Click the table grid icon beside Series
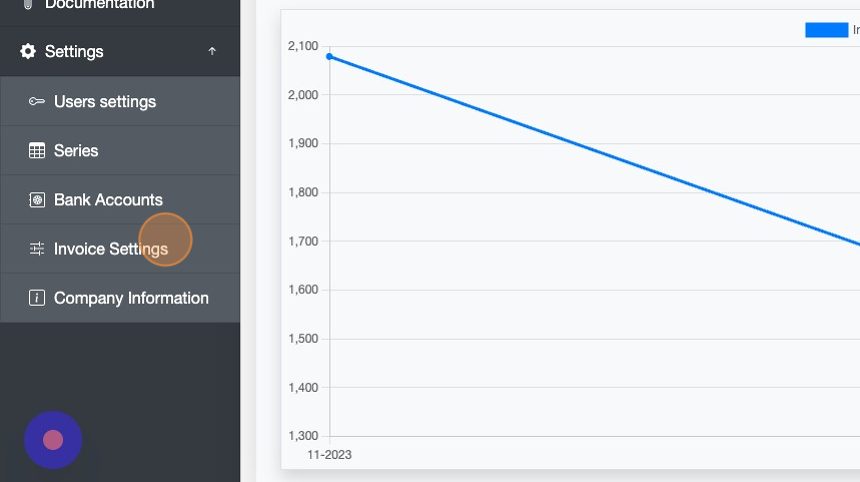This screenshot has height=482, width=860. pyautogui.click(x=37, y=151)
